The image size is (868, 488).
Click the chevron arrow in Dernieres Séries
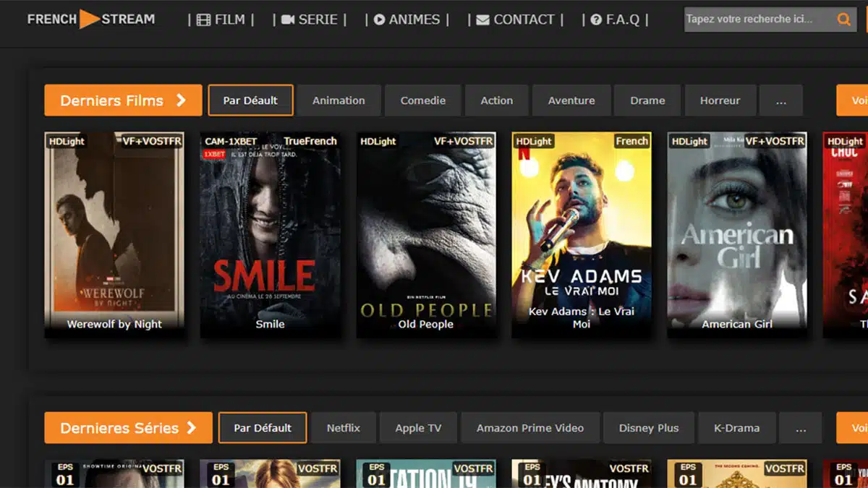point(191,428)
